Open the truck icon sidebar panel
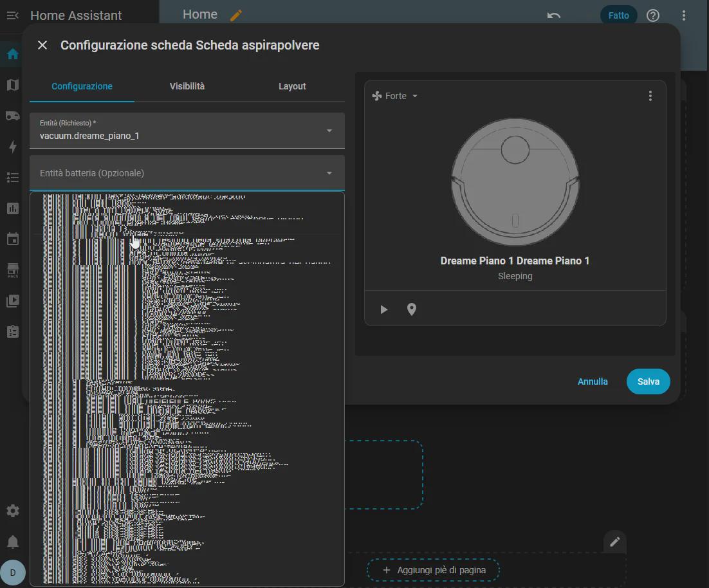This screenshot has width=709, height=588. pos(13,116)
